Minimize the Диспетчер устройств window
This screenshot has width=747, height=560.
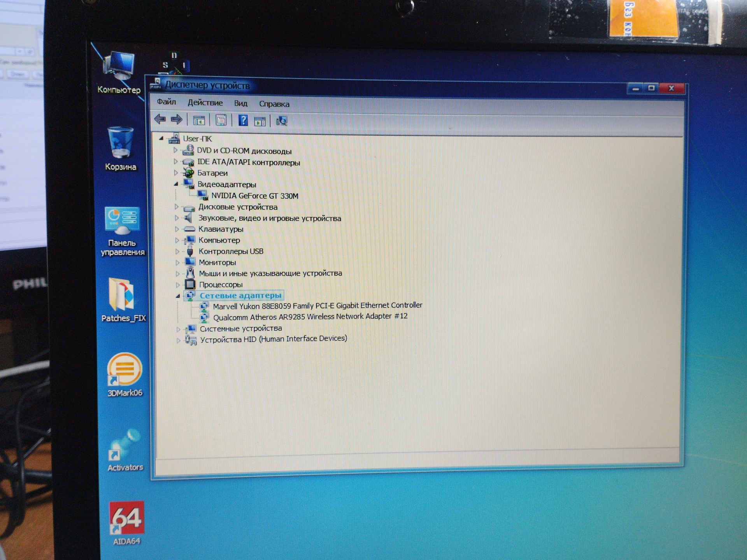coord(636,89)
